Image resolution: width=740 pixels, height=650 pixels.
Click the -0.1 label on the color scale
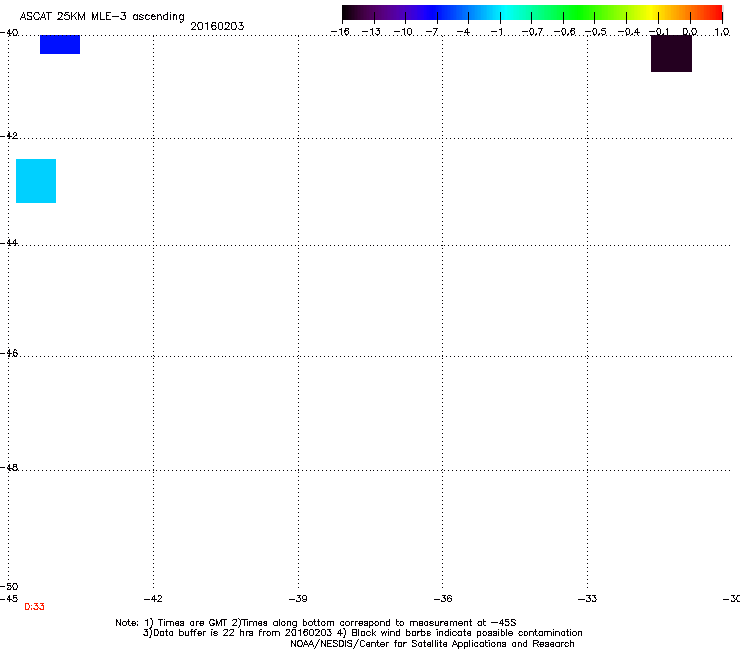tap(659, 32)
